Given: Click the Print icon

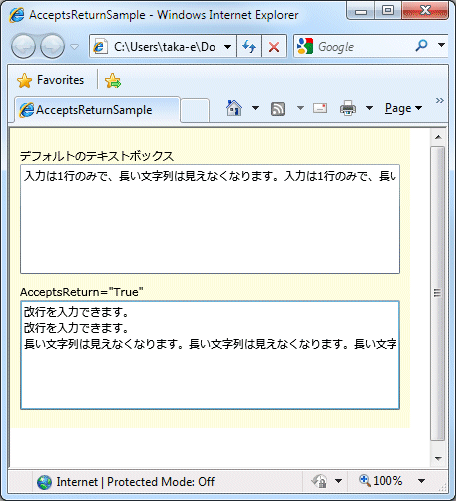Looking at the screenshot, I should (x=348, y=108).
